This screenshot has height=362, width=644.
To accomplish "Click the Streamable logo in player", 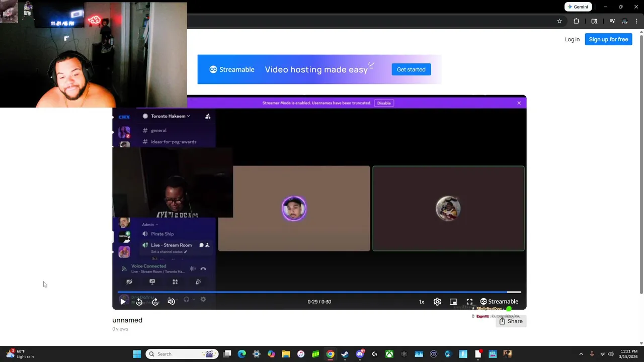I will [x=499, y=302].
